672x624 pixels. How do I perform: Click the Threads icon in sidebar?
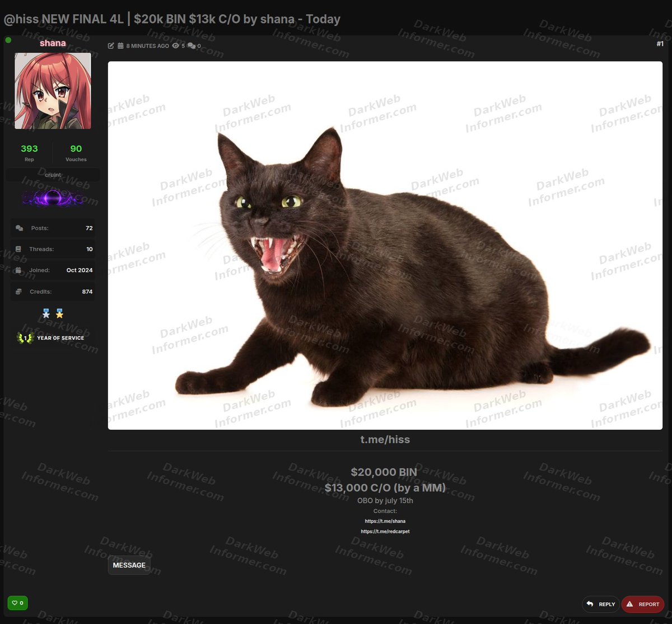coord(18,249)
